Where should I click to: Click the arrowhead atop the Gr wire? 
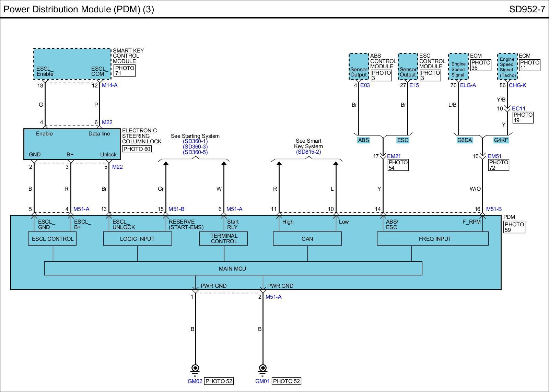(x=166, y=164)
